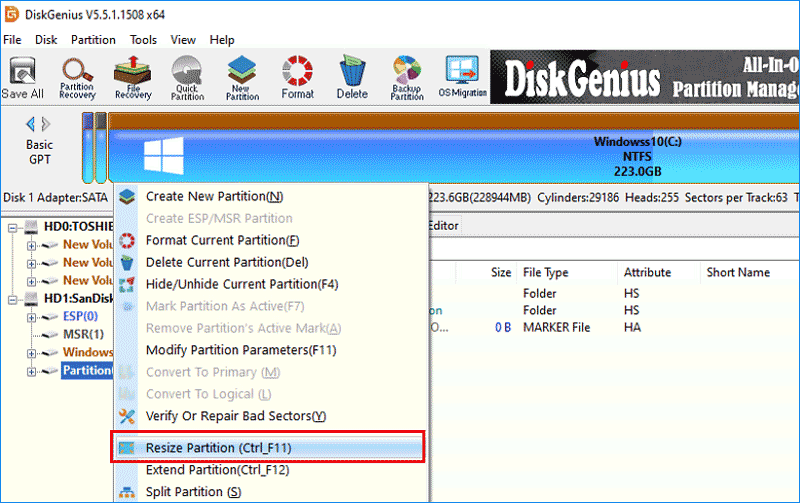Open the File menu
The image size is (800, 503).
coord(12,40)
